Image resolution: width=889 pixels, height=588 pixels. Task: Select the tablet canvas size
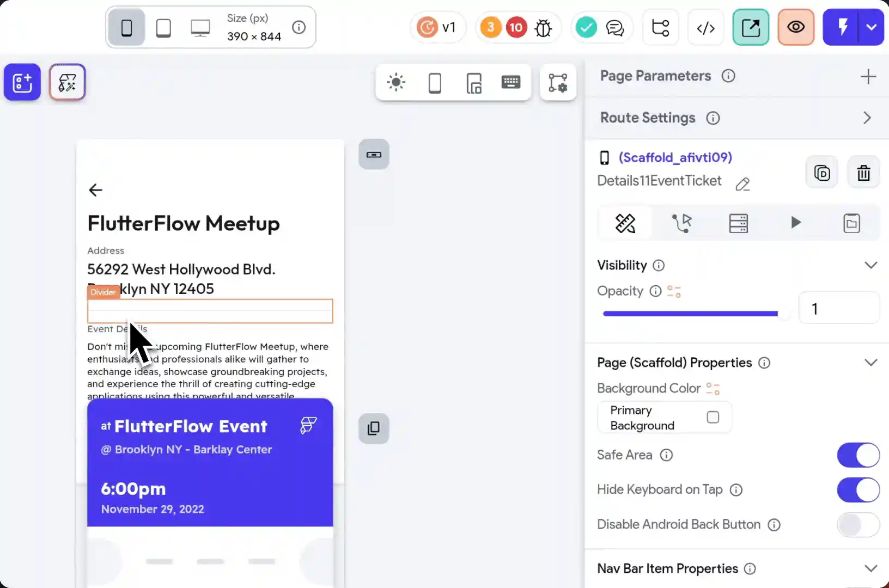[x=163, y=28]
